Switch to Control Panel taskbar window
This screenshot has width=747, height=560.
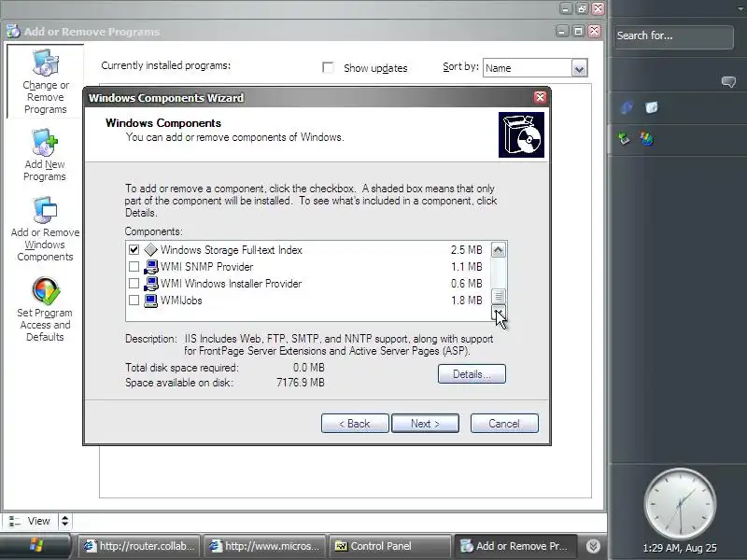tap(389, 546)
